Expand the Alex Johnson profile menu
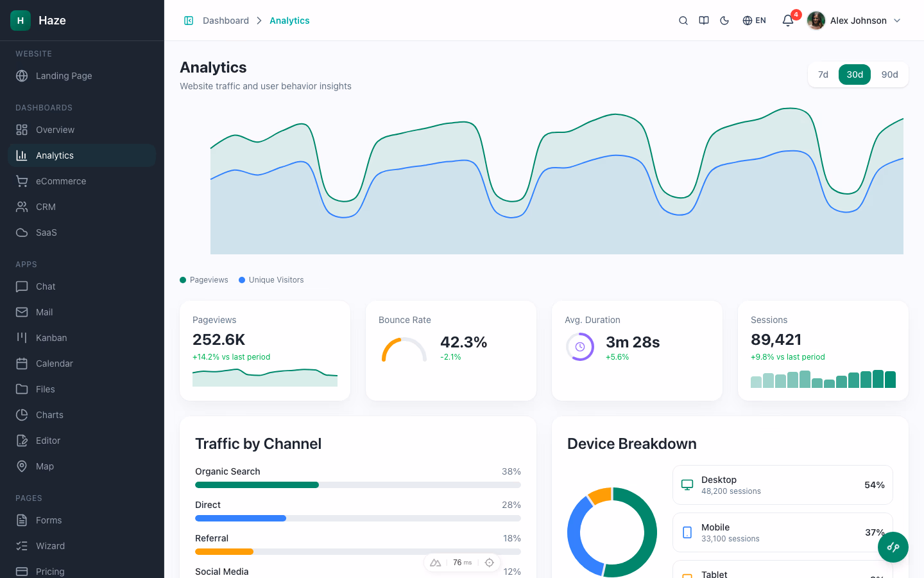 click(853, 20)
